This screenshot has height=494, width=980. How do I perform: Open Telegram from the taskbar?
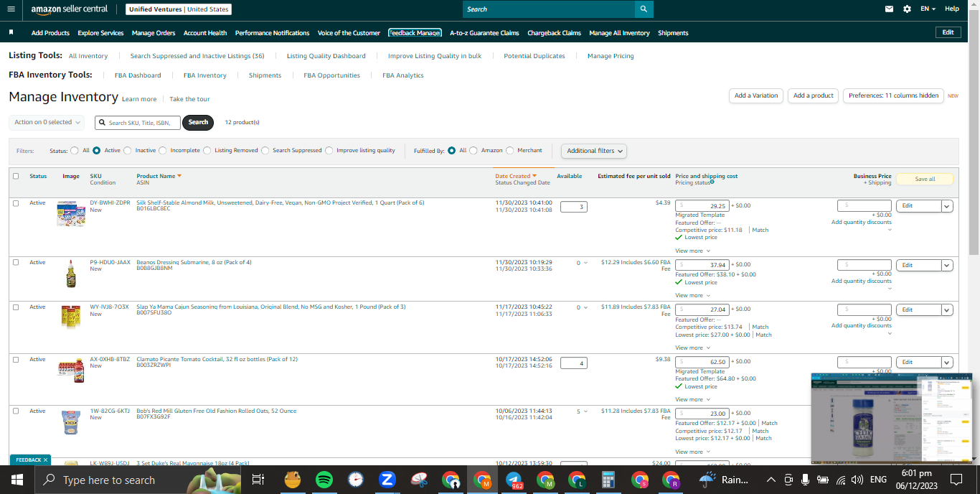[x=514, y=480]
